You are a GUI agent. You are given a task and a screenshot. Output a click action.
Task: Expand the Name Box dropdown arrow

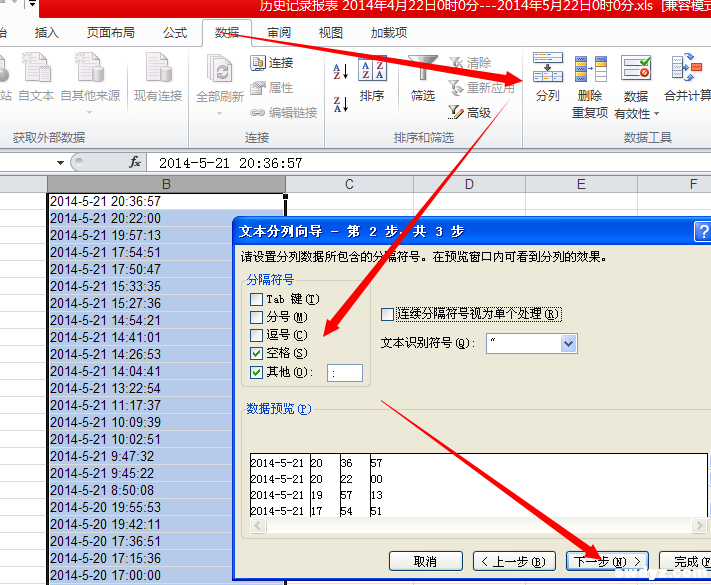click(60, 162)
